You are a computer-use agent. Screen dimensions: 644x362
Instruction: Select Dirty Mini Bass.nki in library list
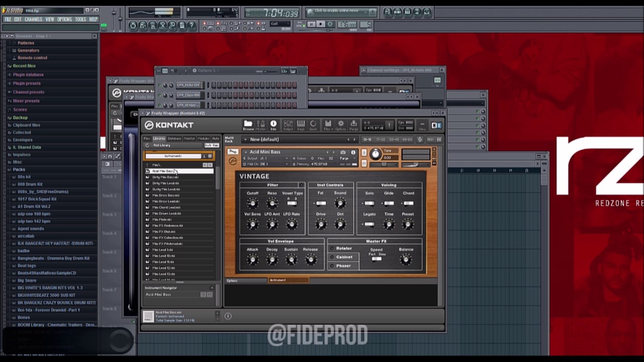click(x=179, y=177)
